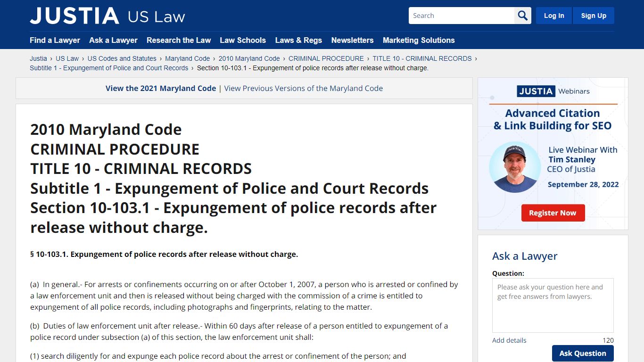Screen dimensions: 644x362
Task: Click paragraph (b) Duties of law enforcement
Action: tap(239, 331)
